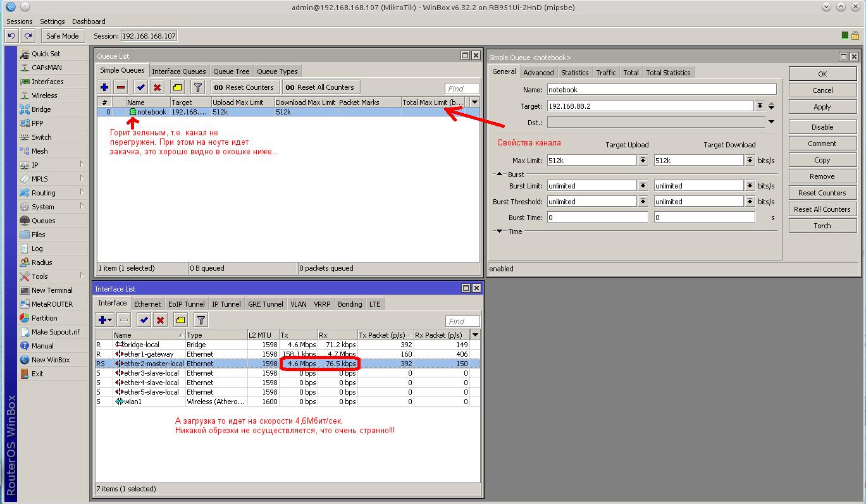
Task: Open the add interface plus dropdown
Action: tap(105, 320)
